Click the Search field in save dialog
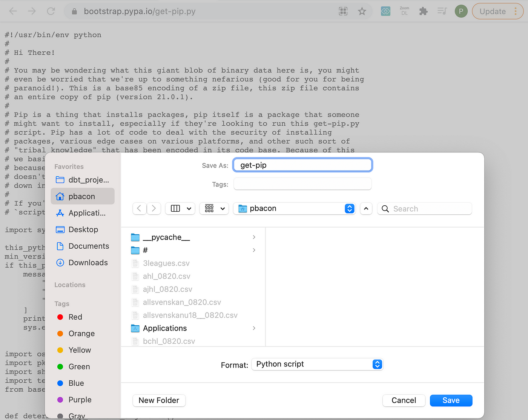Screen dimensions: 528x420 point(424,209)
